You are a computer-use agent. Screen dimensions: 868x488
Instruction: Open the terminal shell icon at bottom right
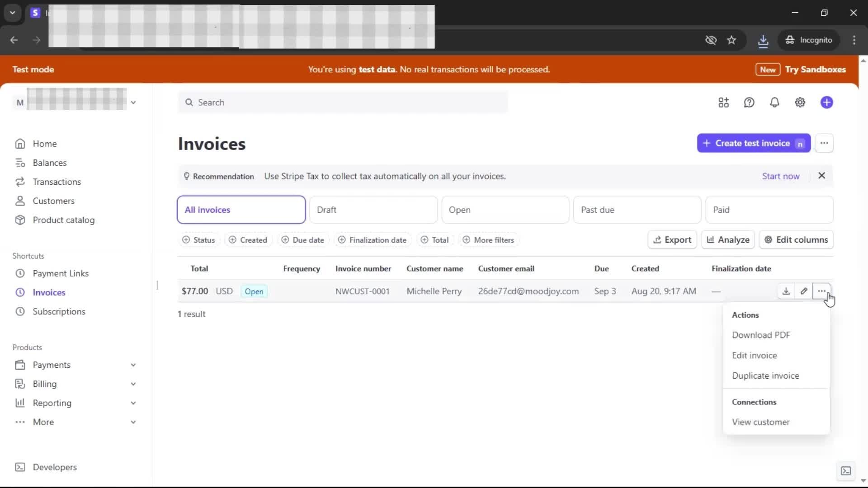845,471
